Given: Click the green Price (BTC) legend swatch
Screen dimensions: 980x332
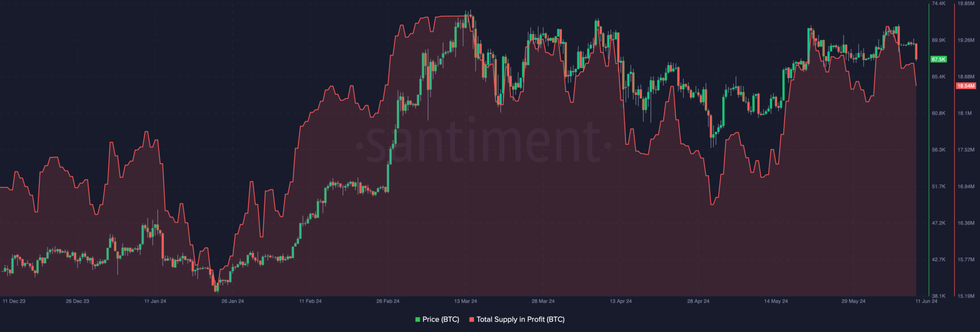Looking at the screenshot, I should point(418,320).
